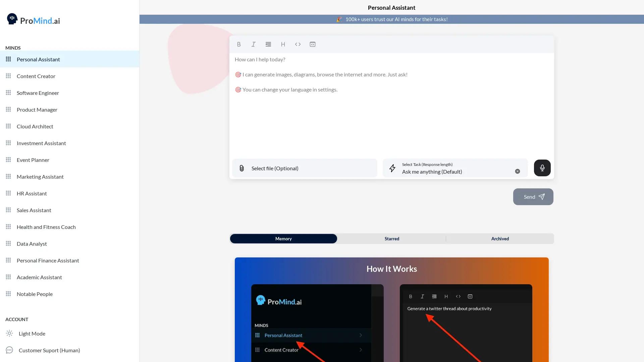Insert a blockquote in the message

point(268,44)
